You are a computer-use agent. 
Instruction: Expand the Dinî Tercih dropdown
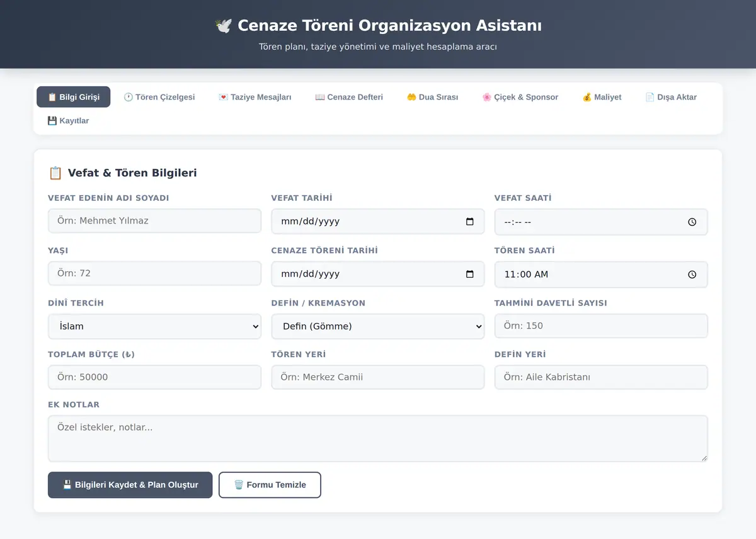(x=154, y=326)
